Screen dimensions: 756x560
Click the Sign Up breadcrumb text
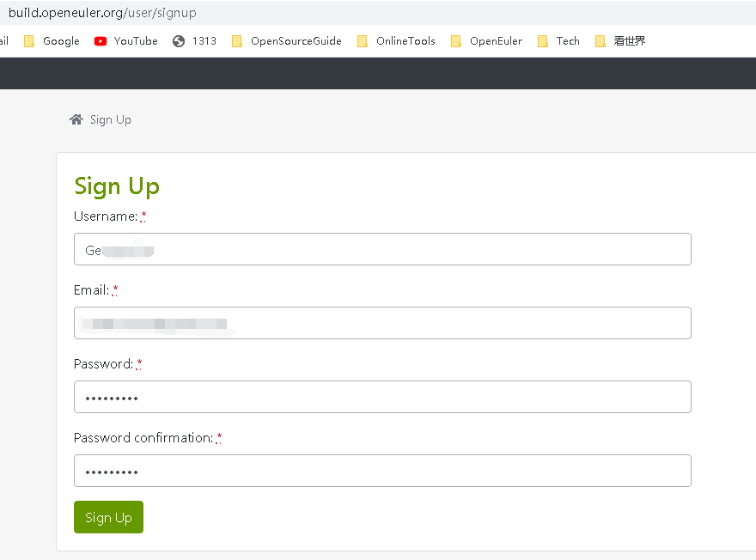(x=111, y=119)
